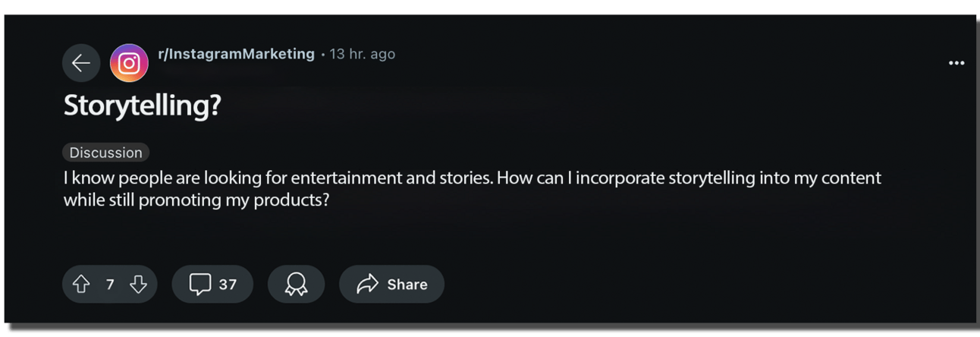The height and width of the screenshot is (337, 980).
Task: Click the word "storytelling" in the body text
Action: coord(711,178)
